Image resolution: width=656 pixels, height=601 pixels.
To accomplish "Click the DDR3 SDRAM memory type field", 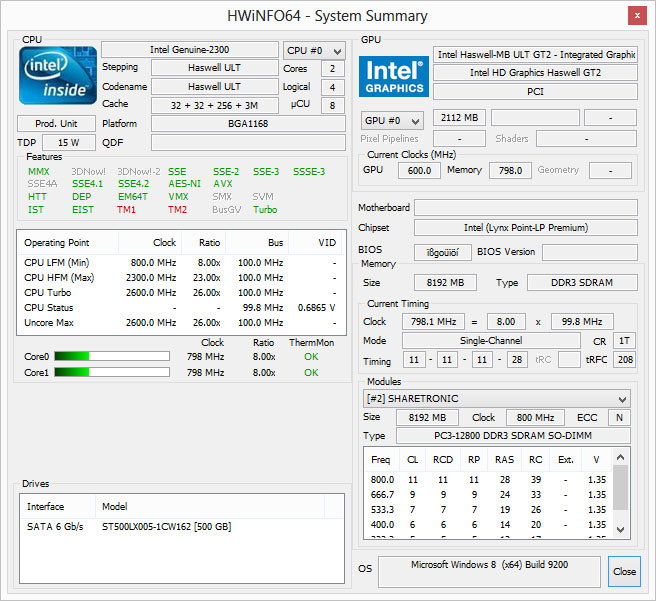I will [x=582, y=283].
